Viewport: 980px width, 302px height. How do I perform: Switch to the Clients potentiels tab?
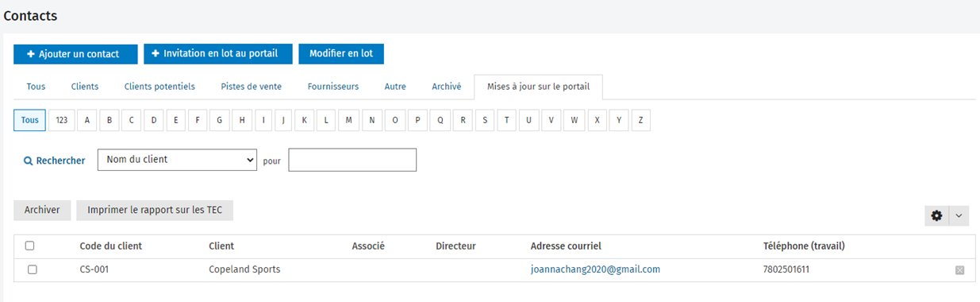(x=159, y=87)
